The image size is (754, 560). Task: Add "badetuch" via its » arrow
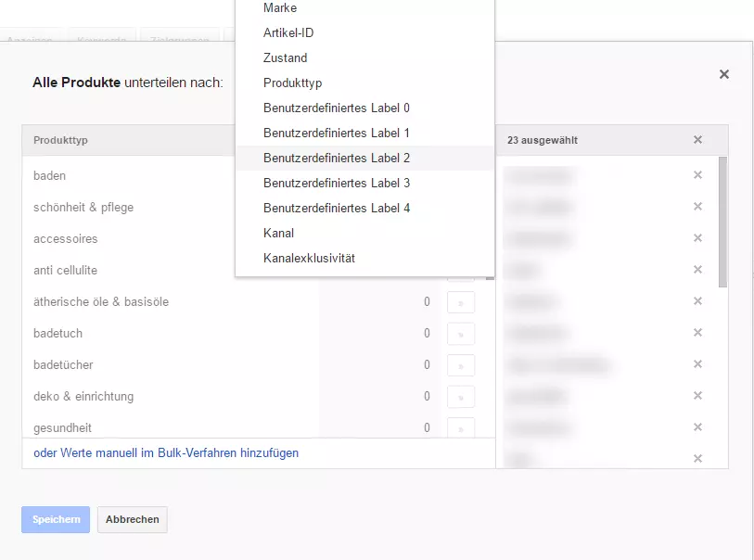[461, 333]
